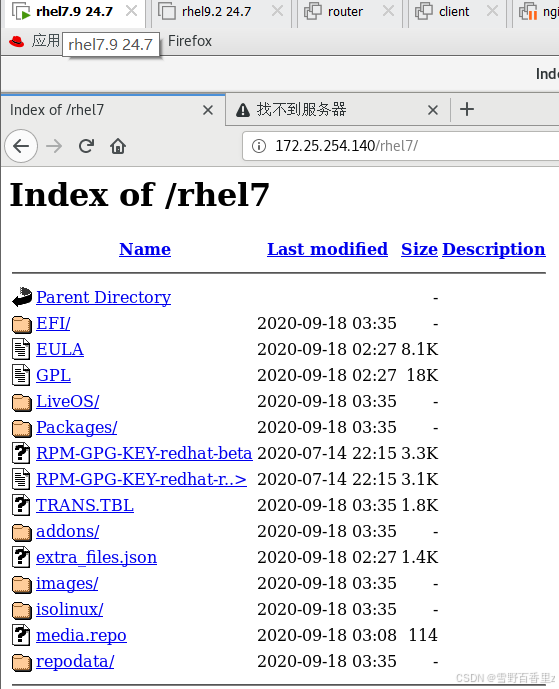Sort listing by Name column
Image resolution: width=559 pixels, height=689 pixels.
click(x=145, y=249)
